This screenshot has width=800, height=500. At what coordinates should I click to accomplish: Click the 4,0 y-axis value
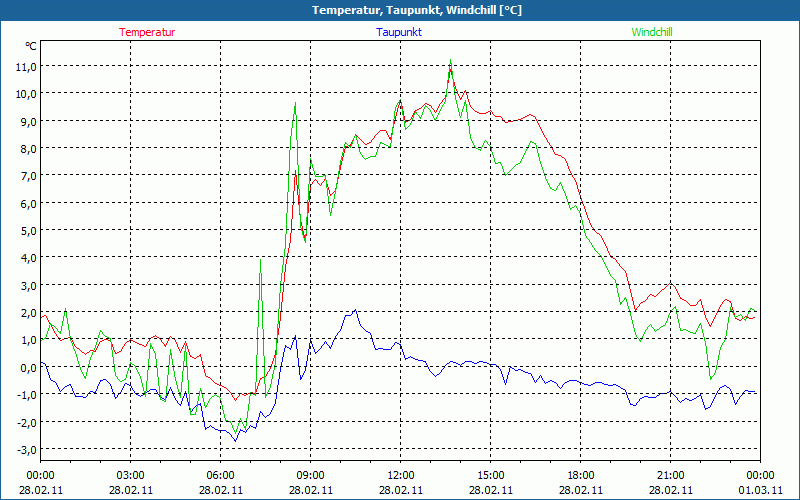point(29,258)
